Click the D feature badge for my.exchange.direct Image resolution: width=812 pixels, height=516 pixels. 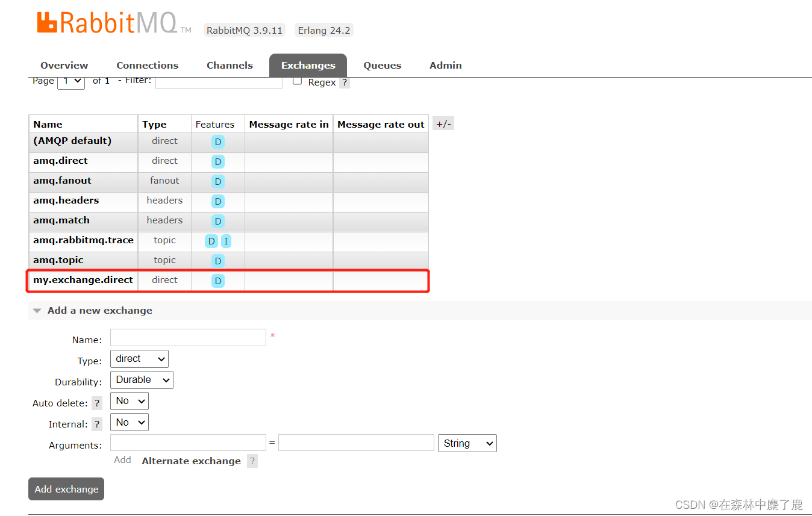[218, 281]
